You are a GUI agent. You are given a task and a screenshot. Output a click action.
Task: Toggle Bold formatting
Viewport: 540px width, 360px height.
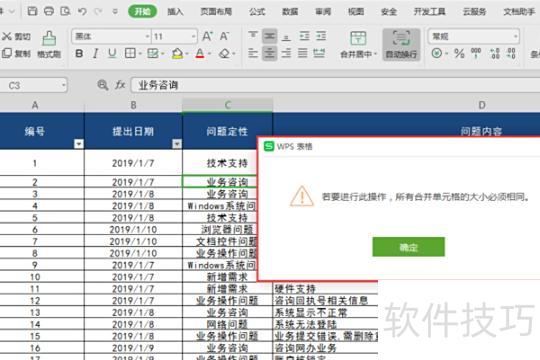pos(79,53)
